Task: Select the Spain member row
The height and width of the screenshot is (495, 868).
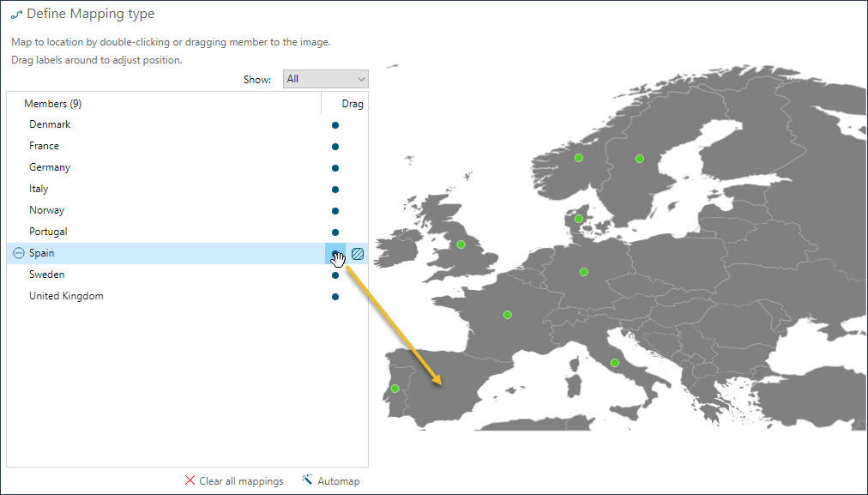Action: click(187, 253)
